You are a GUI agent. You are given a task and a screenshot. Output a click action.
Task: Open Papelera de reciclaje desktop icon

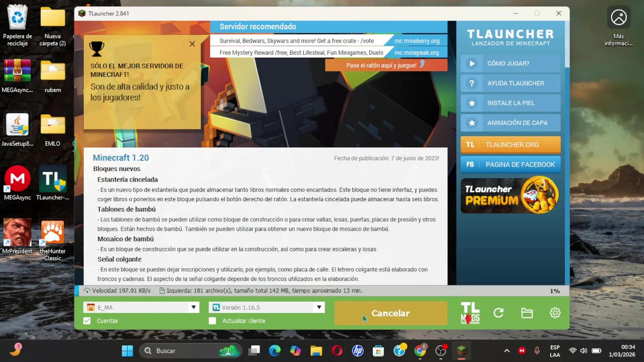(18, 25)
